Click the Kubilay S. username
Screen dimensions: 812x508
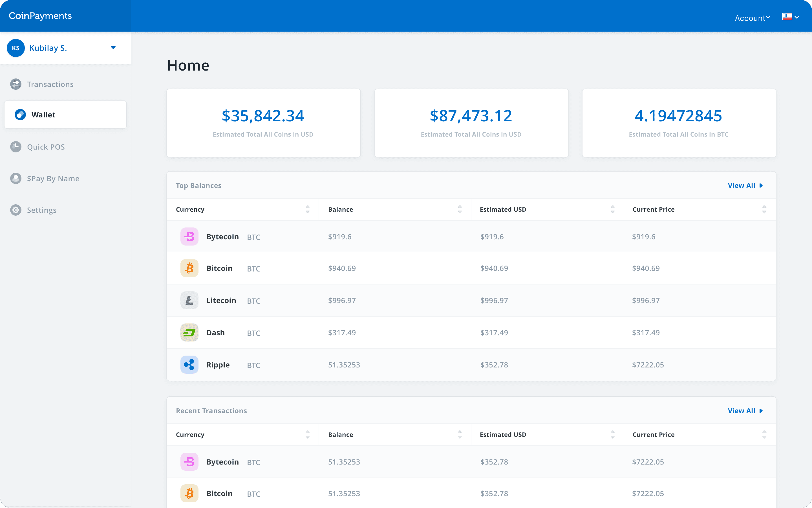tap(48, 48)
